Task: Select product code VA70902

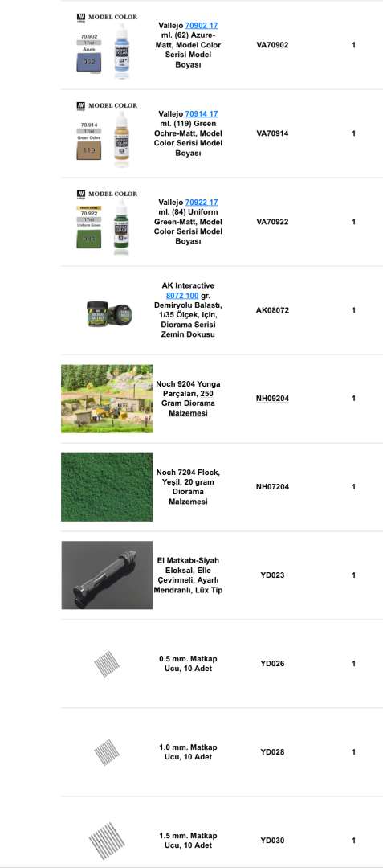Action: [272, 45]
